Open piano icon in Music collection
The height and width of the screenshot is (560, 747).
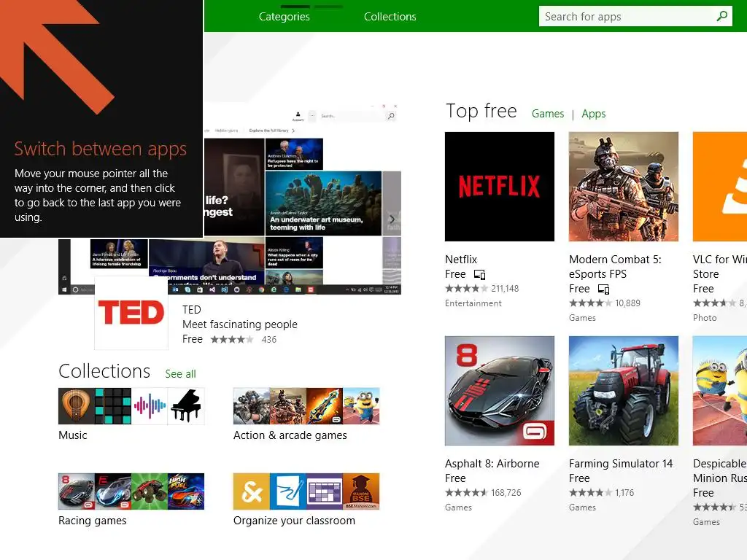click(x=186, y=406)
